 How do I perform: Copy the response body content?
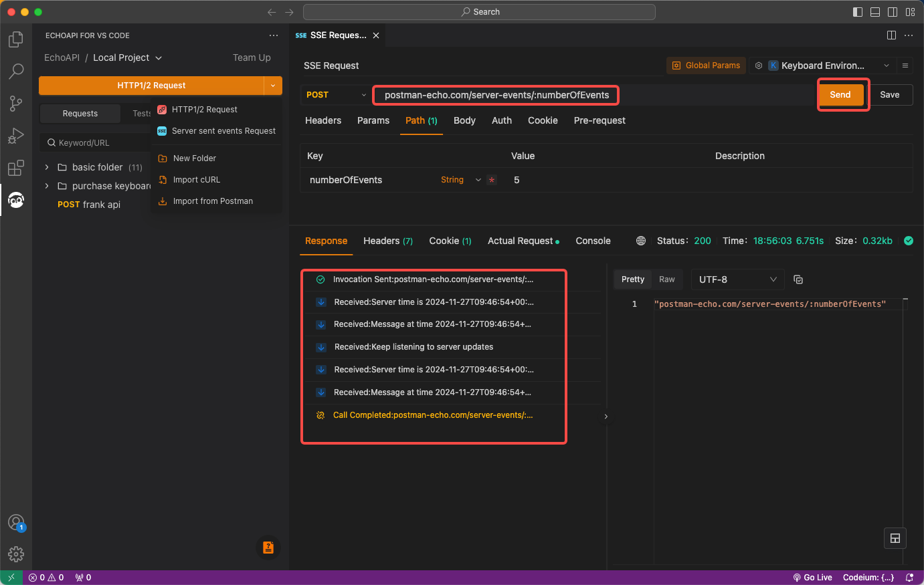click(x=798, y=279)
